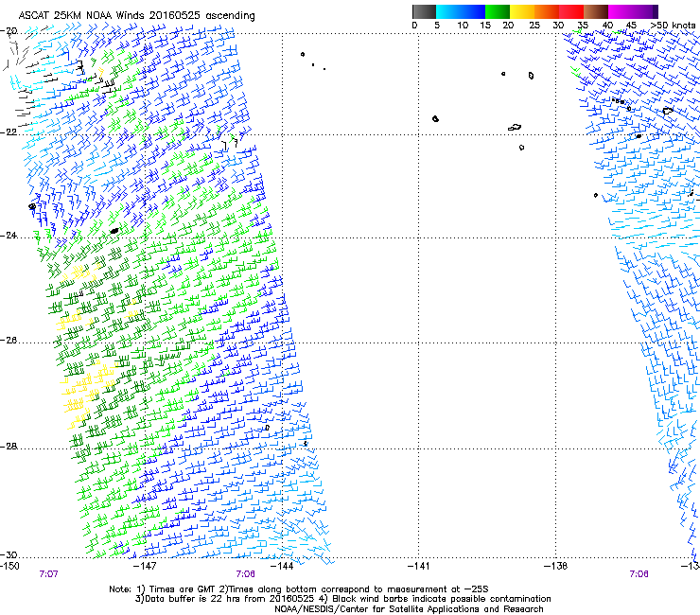Screen dimensions: 700x615
Task: Click the -150 longitude axis label
Action: click(9, 566)
